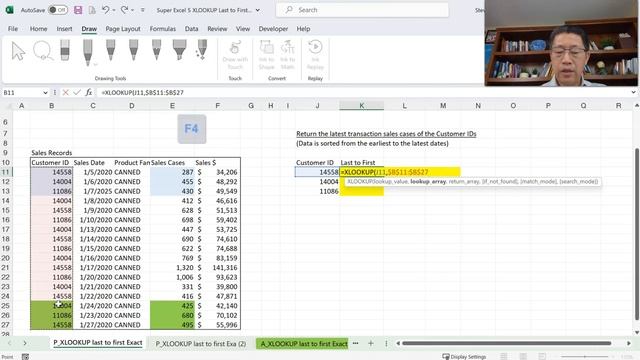The width and height of the screenshot is (640, 360).
Task: Select column K header
Action: click(x=362, y=106)
